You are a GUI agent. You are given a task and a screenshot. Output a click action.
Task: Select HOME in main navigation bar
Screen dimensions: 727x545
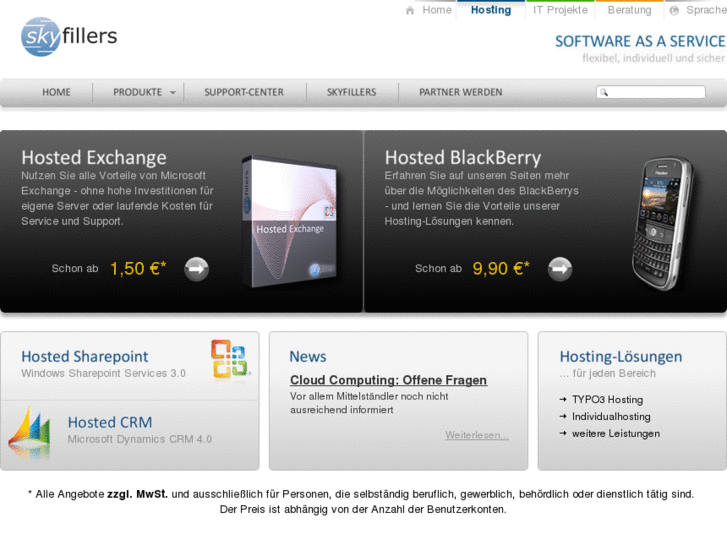(56, 92)
